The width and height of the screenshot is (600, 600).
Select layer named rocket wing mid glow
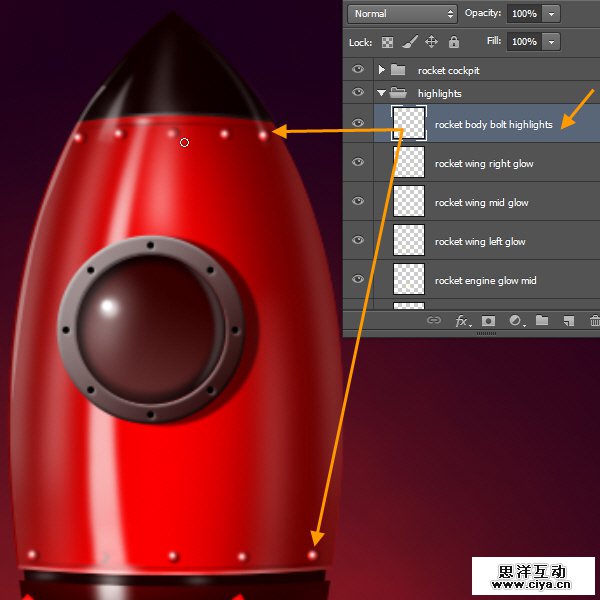tap(481, 203)
